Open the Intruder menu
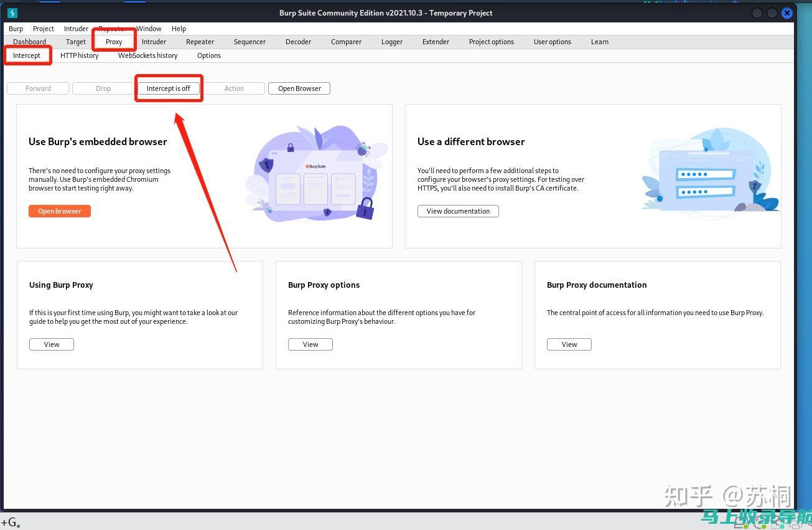This screenshot has width=812, height=530. [x=76, y=29]
